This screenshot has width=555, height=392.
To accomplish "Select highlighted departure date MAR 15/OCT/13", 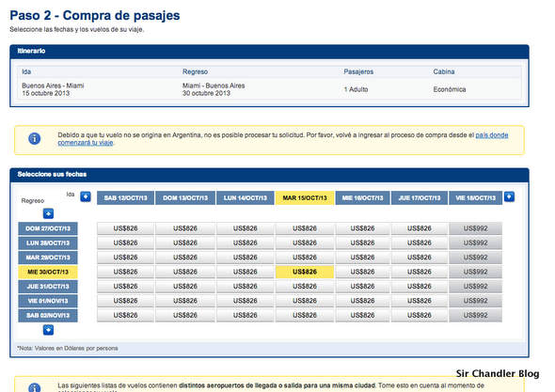I will coord(305,197).
